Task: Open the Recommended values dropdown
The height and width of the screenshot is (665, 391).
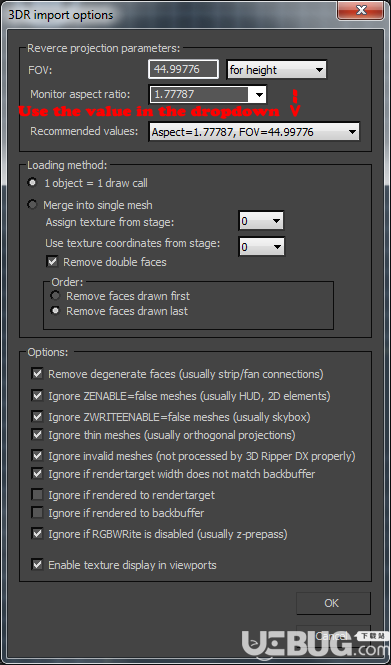Action: 254,132
